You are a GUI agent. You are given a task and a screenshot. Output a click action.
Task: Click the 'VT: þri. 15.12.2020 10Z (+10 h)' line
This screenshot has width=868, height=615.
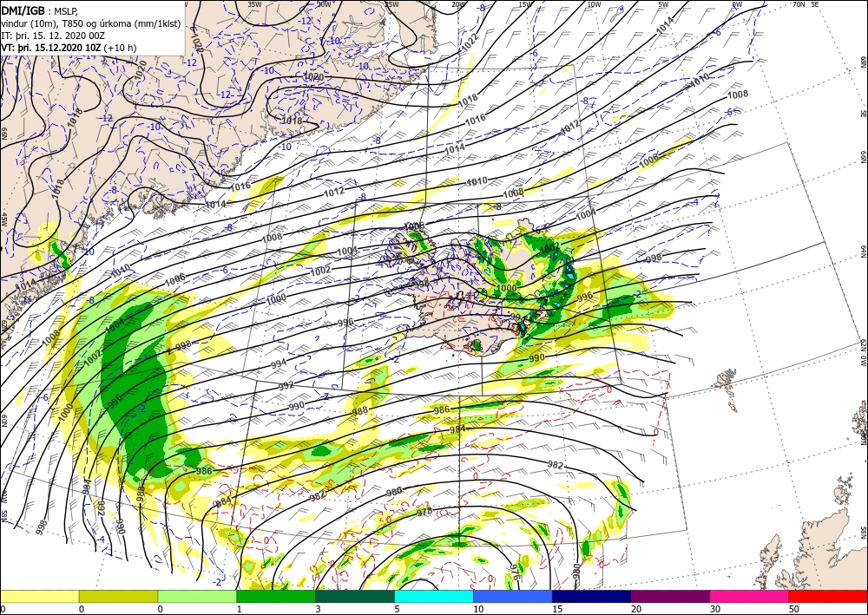69,48
